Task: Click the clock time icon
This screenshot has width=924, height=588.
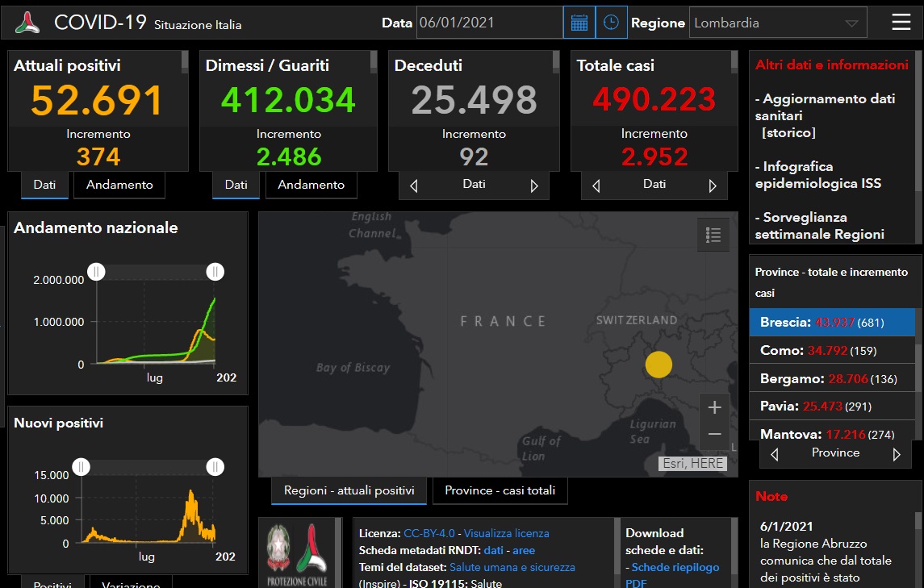Action: coord(611,23)
